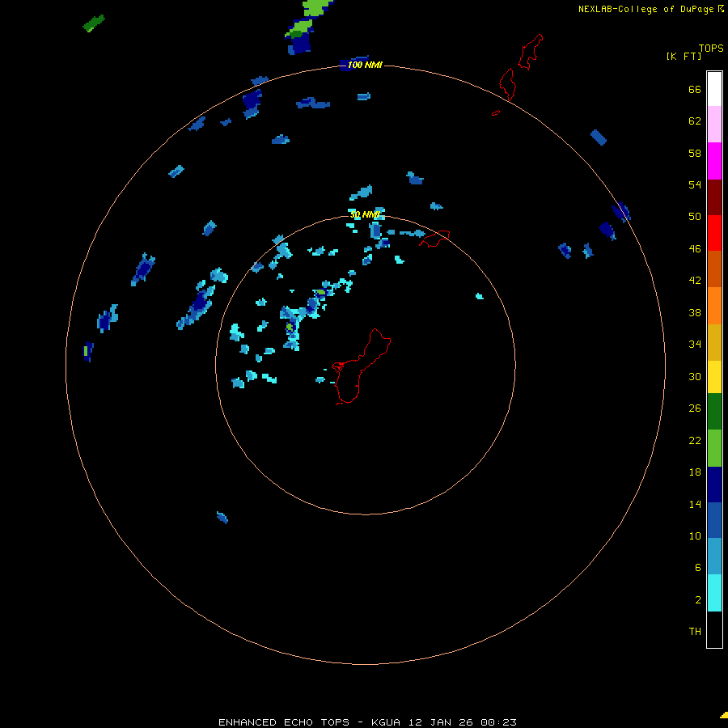The image size is (728, 728).
Task: Click the legend value 54
Action: pyautogui.click(x=695, y=184)
